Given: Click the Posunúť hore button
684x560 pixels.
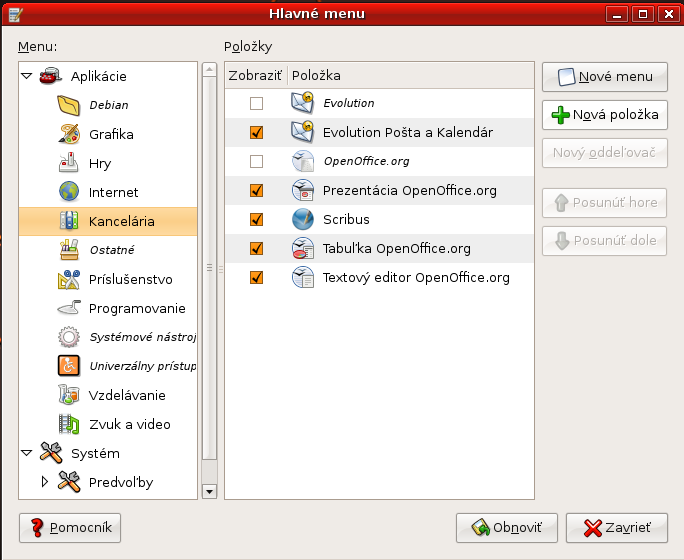Looking at the screenshot, I should click(604, 203).
